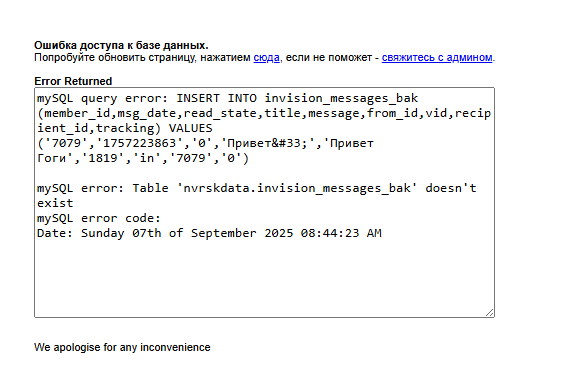
Task: Click the 'Ошибка доступа к базе данных' heading
Action: point(121,45)
